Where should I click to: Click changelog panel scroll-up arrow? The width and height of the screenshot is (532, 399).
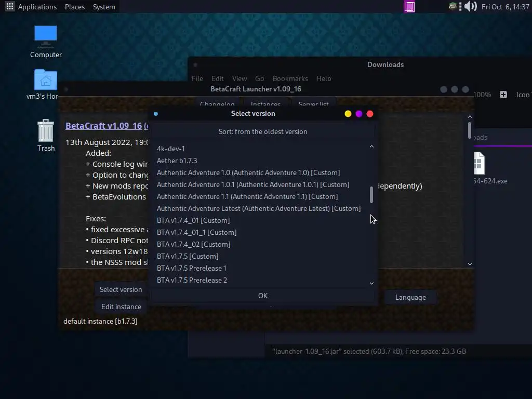point(470,117)
